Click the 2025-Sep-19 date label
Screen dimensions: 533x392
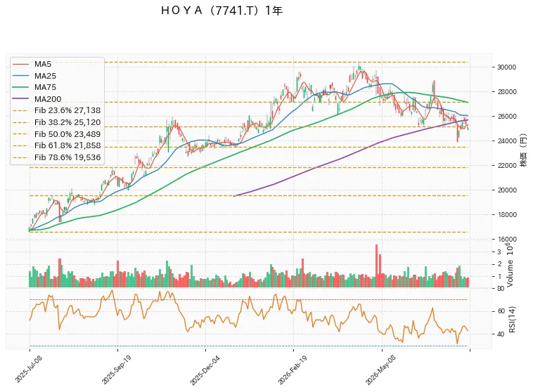coord(116,370)
